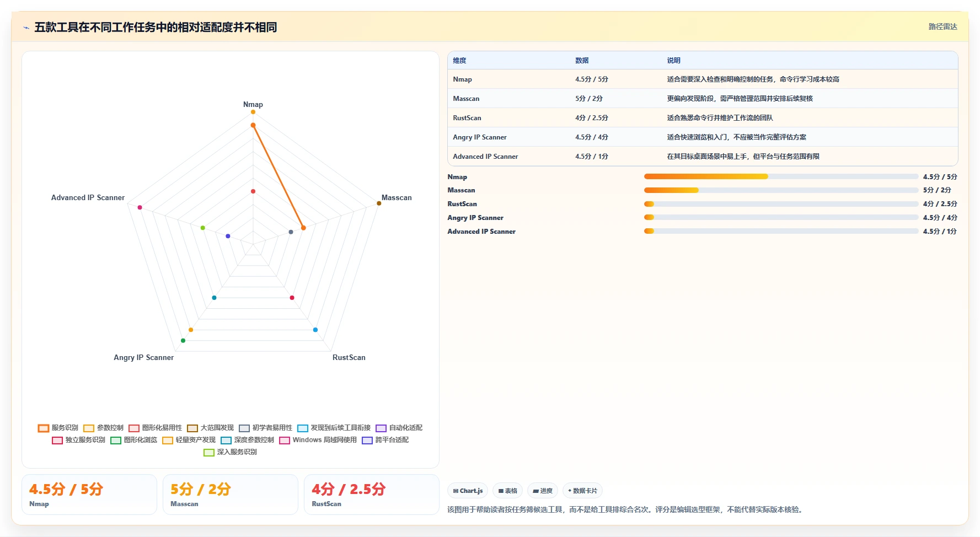Click the pink Windows 局域网使用 legend swatch
The image size is (980, 537).
[285, 440]
